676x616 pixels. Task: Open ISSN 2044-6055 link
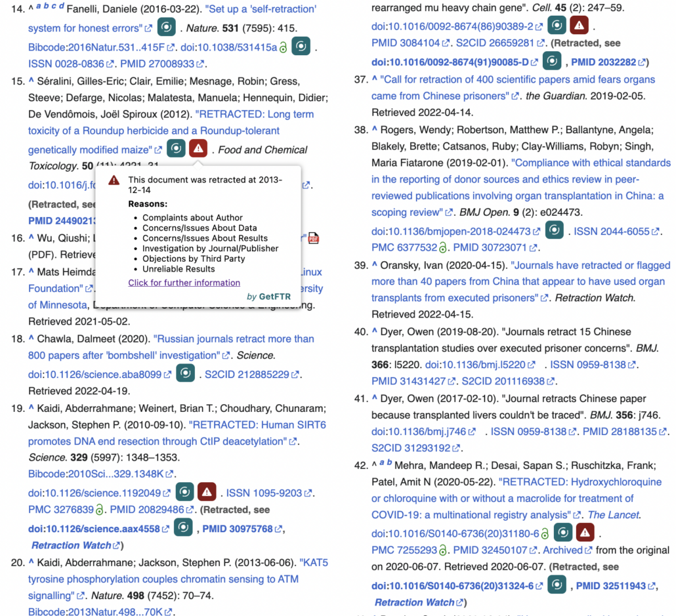pos(616,232)
